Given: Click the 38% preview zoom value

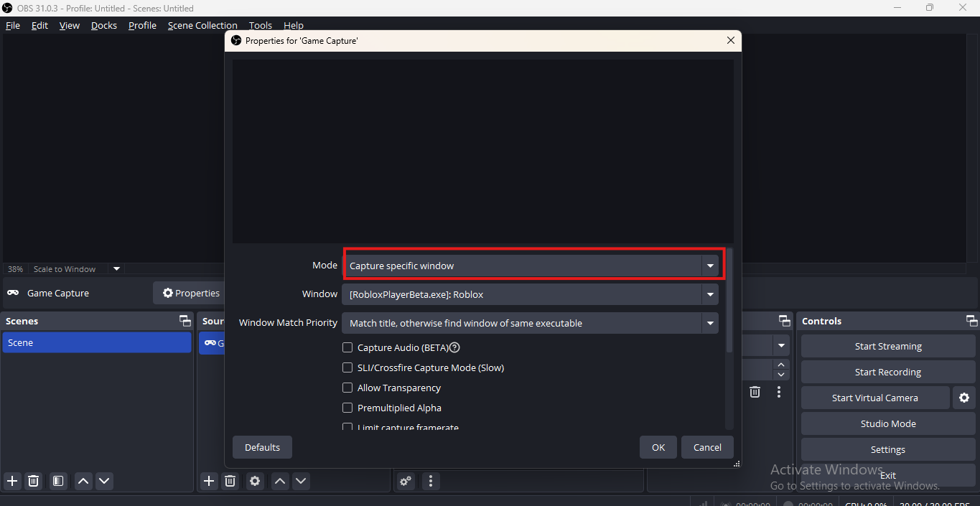Looking at the screenshot, I should (15, 269).
